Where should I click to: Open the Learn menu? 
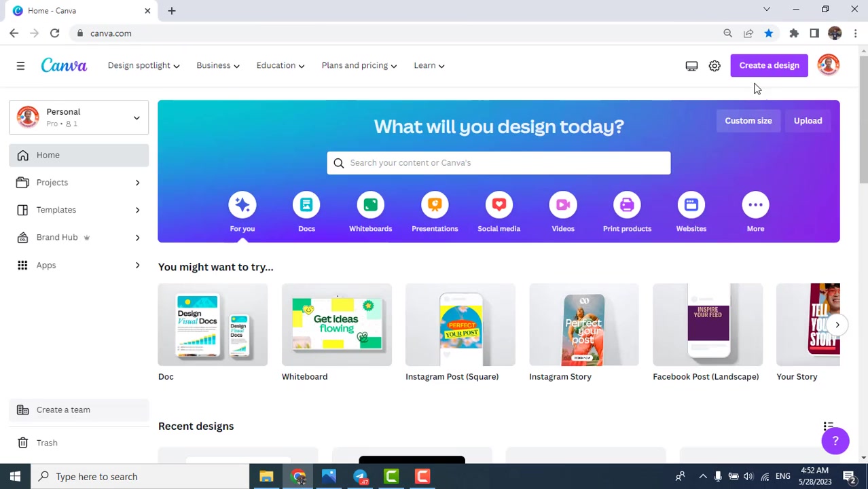[x=429, y=65]
